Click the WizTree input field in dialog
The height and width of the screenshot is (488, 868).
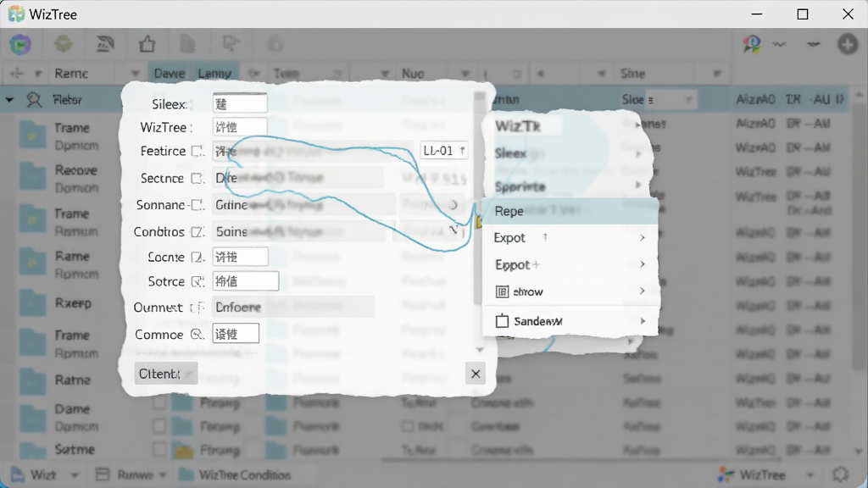pyautogui.click(x=240, y=127)
